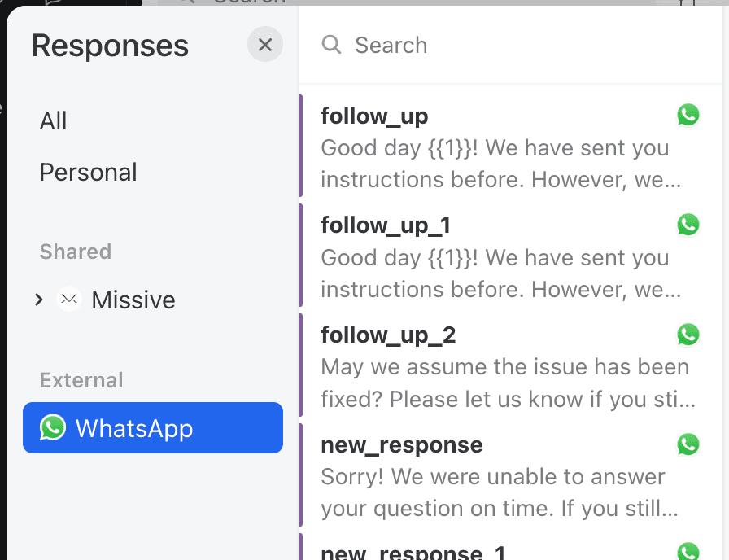This screenshot has width=729, height=560.
Task: Open the Missive shared responses
Action: pyautogui.click(x=133, y=300)
